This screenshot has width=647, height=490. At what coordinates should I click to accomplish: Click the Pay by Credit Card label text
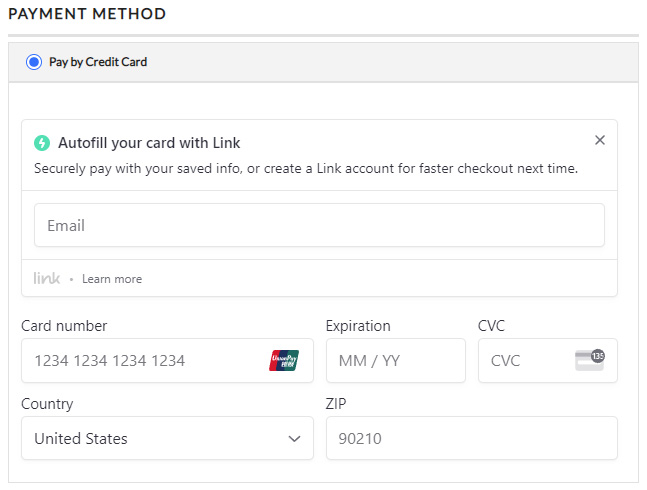tap(98, 62)
